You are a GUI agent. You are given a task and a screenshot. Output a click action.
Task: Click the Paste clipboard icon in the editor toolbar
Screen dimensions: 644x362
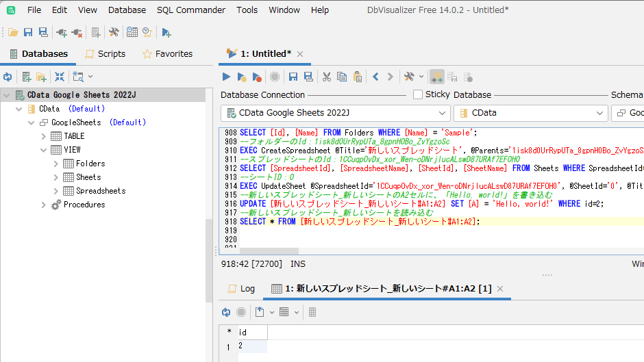[x=357, y=77]
